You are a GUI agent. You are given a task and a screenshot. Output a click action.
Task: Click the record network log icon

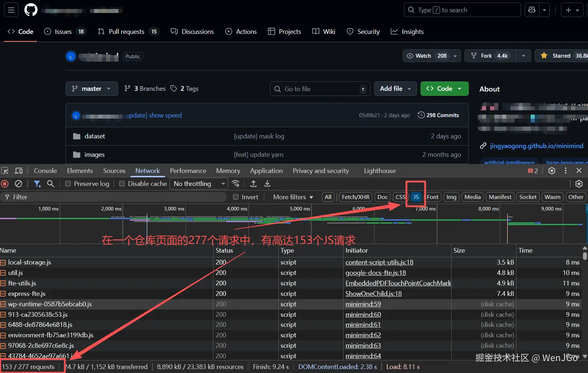[5, 184]
